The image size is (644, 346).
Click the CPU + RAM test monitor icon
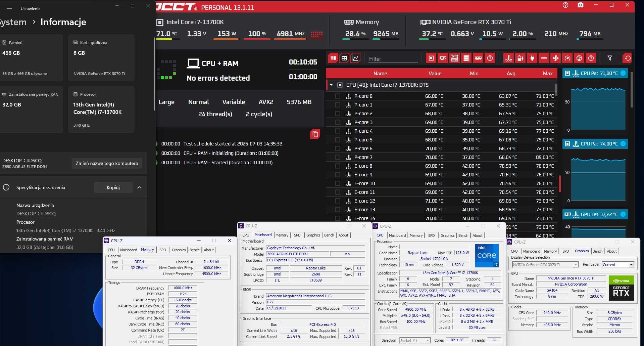(x=193, y=63)
